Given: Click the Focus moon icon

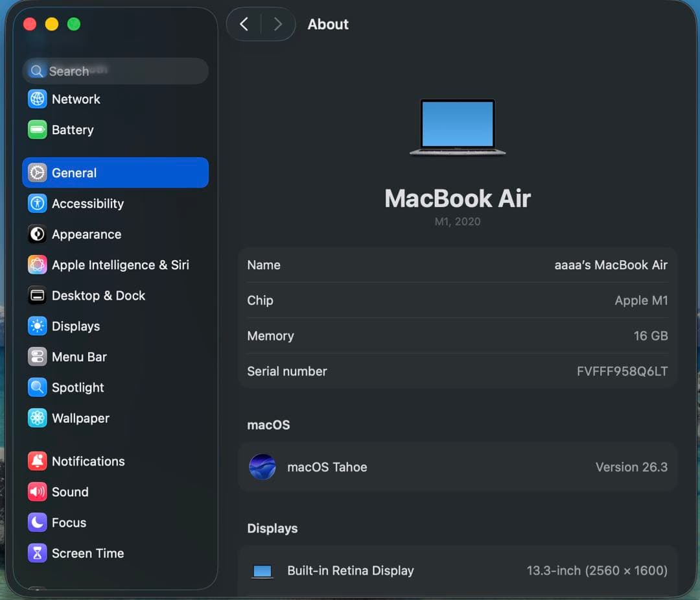Looking at the screenshot, I should tap(37, 522).
